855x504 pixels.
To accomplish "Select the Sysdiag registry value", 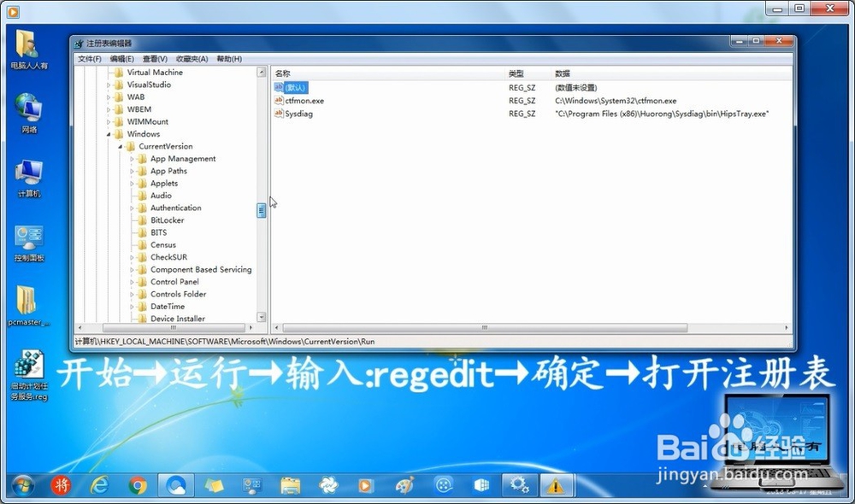I will [x=298, y=114].
